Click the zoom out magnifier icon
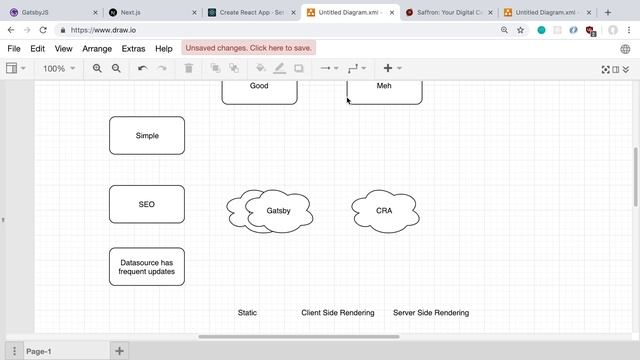640x360 pixels. coord(116,68)
